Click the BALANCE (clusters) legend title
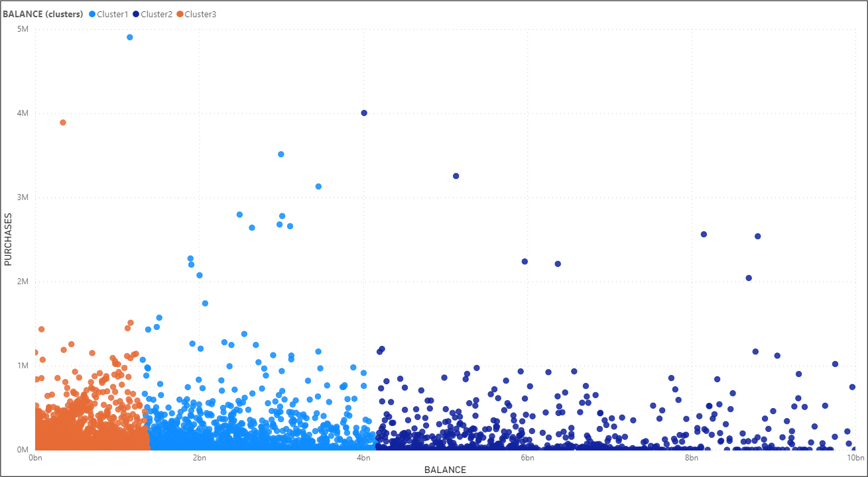This screenshot has height=477, width=868. point(43,14)
